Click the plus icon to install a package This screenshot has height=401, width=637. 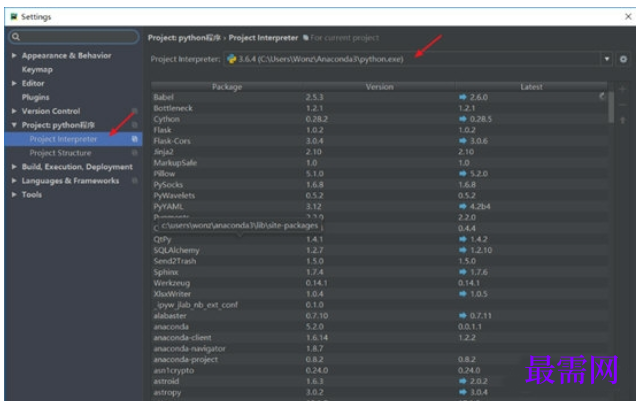click(x=623, y=90)
